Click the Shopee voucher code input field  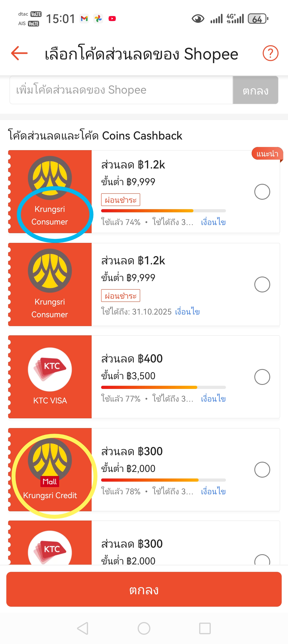point(121,90)
